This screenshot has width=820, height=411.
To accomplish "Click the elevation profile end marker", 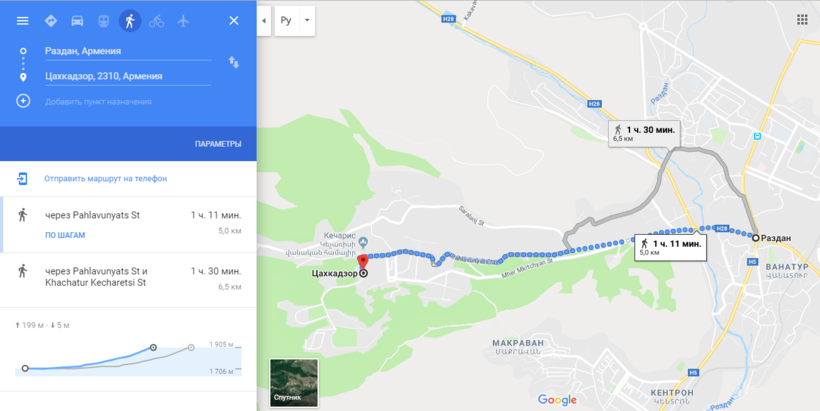I will click(x=153, y=347).
